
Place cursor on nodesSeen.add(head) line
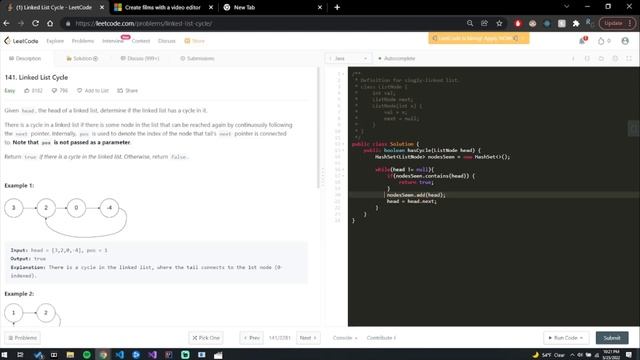(x=416, y=195)
